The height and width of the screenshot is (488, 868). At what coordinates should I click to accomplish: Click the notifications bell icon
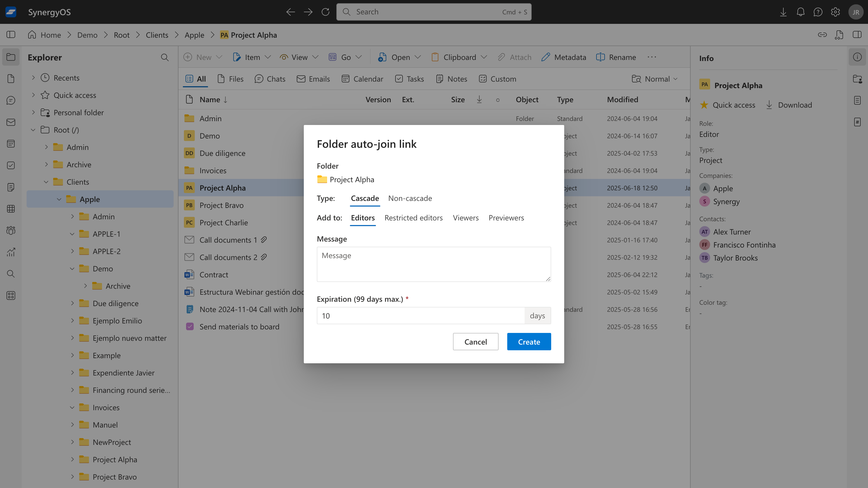point(800,12)
